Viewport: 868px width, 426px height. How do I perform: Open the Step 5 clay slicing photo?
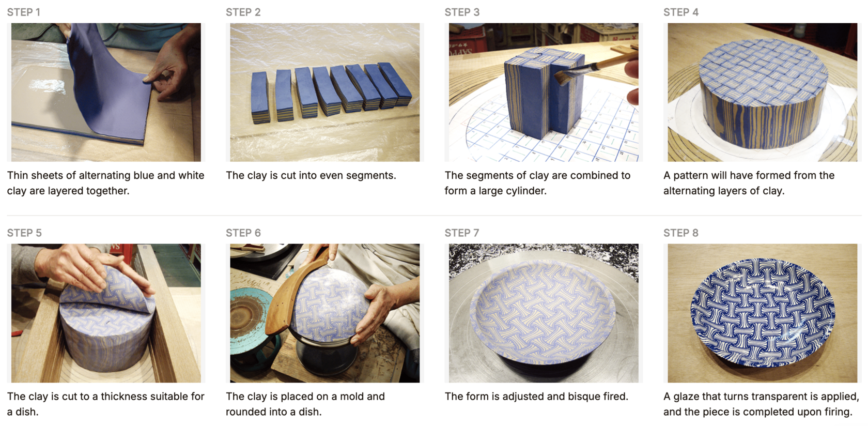click(x=106, y=313)
